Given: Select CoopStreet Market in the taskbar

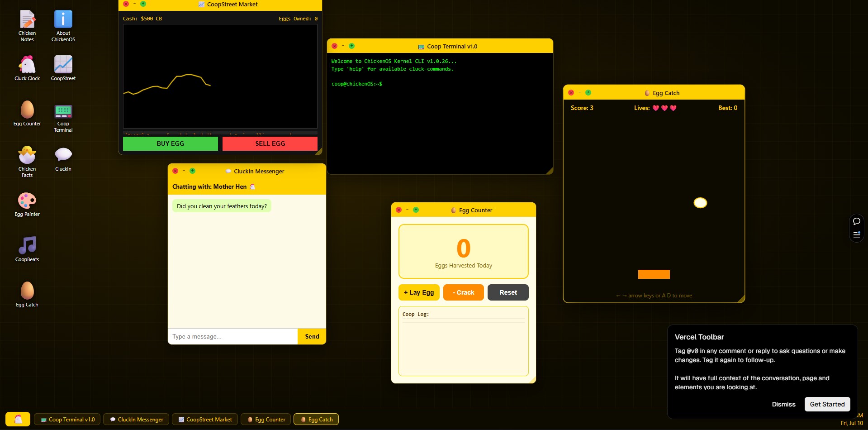Looking at the screenshot, I should coord(205,420).
